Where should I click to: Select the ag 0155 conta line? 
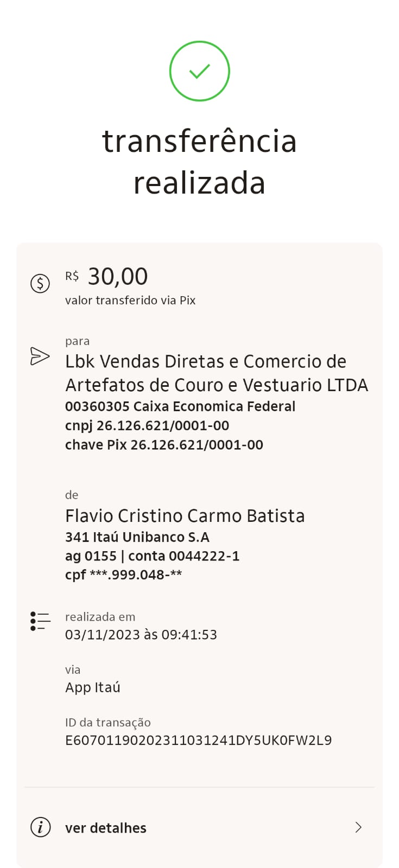click(x=152, y=556)
